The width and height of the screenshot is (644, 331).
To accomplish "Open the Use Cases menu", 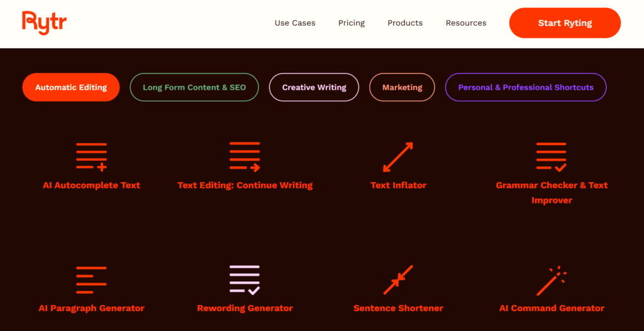I will (295, 23).
